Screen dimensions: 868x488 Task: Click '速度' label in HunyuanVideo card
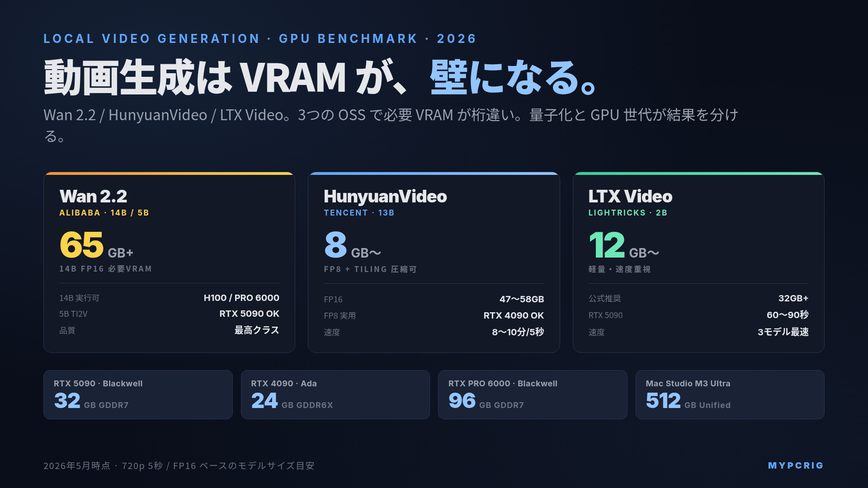click(x=332, y=333)
